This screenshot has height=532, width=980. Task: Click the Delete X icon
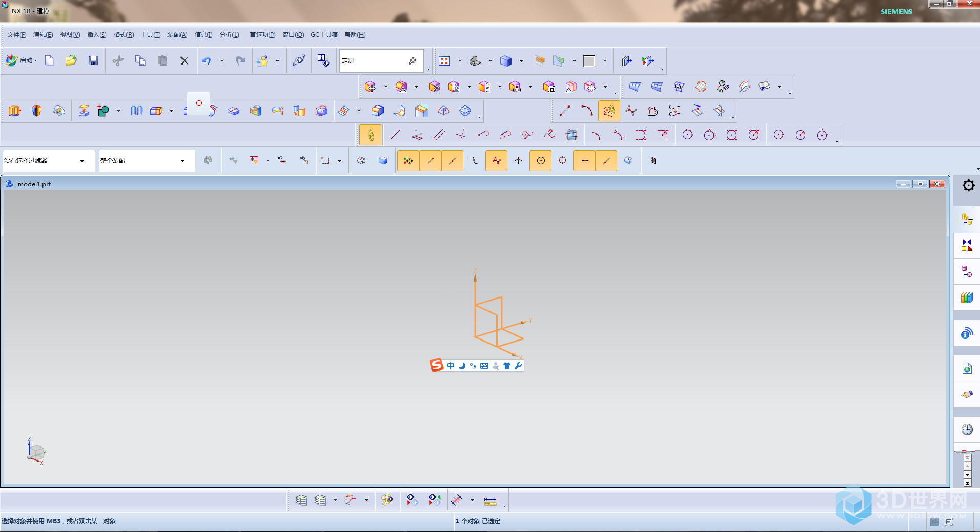(184, 60)
